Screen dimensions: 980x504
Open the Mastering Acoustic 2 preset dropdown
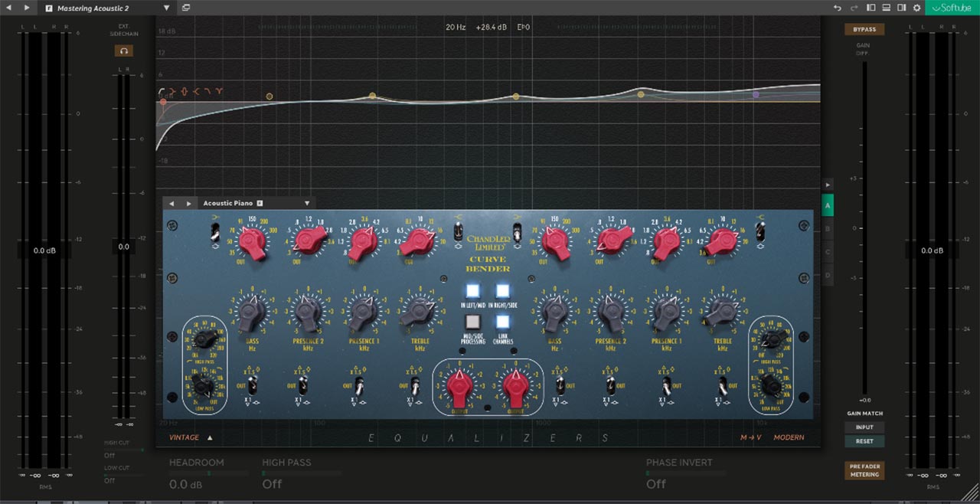point(167,8)
